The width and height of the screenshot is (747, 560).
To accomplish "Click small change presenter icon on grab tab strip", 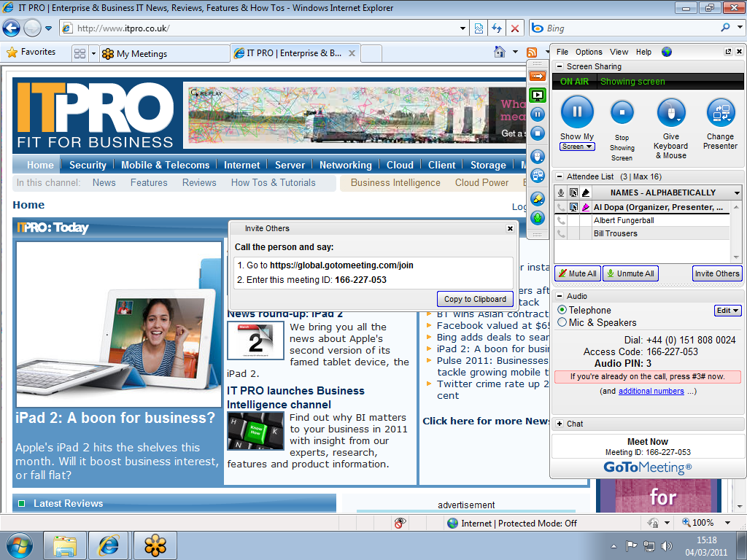I will tap(538, 176).
